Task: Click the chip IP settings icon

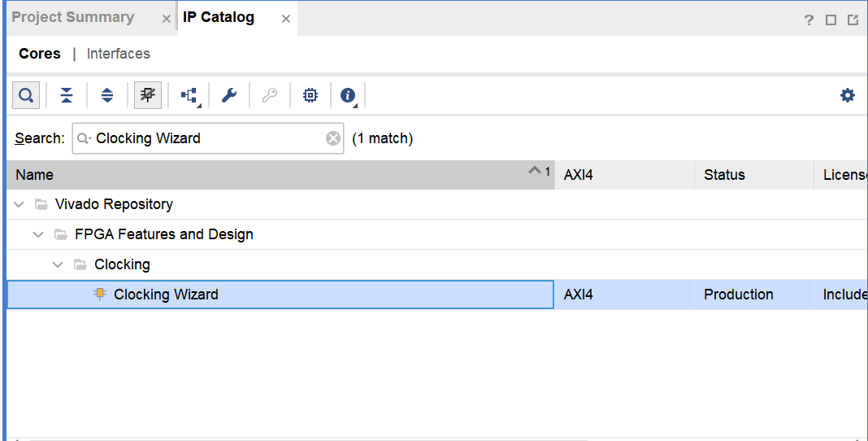Action: pos(310,96)
